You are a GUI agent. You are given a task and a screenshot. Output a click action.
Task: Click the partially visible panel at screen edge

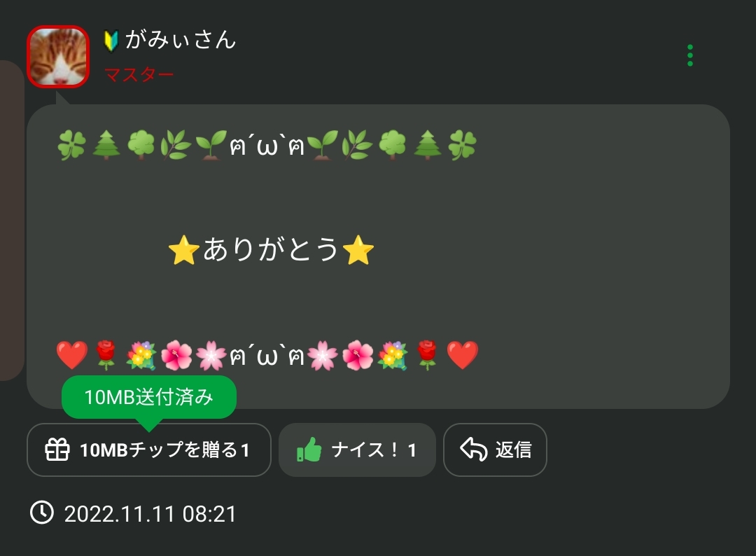12,221
